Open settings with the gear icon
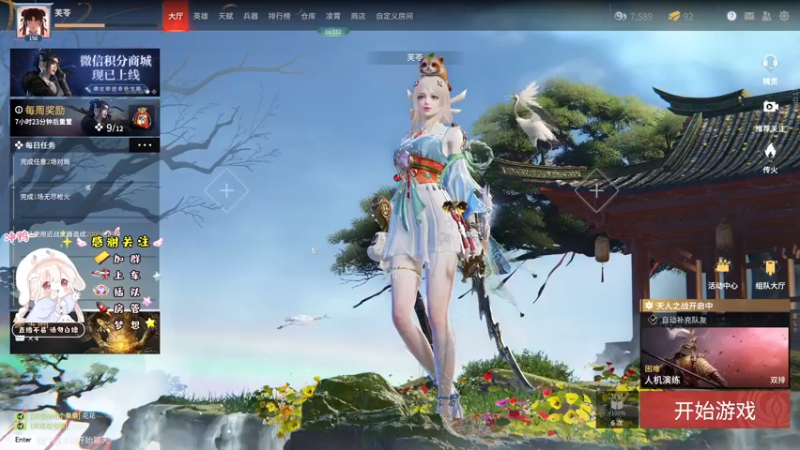Screen dimensions: 800x450 784,16
